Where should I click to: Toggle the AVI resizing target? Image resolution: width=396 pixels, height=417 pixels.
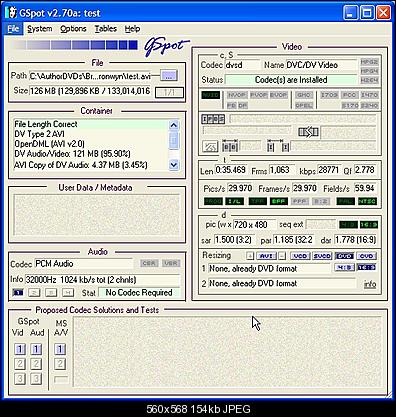(266, 256)
